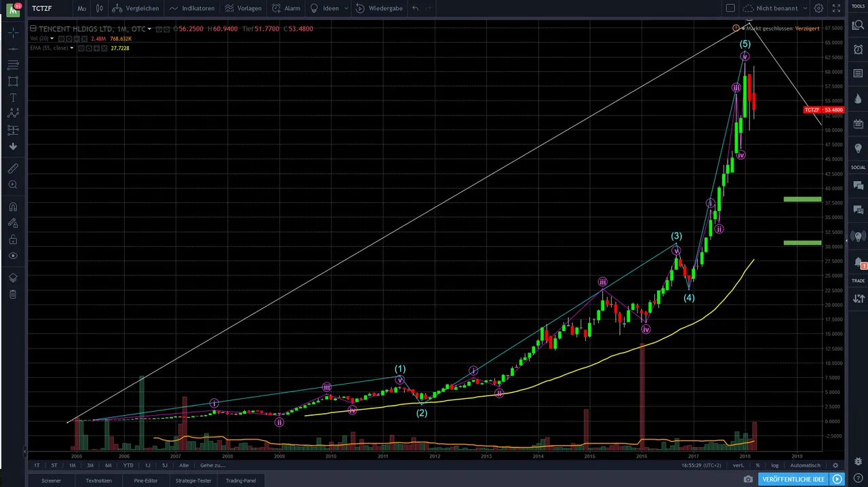Expand the EMA (55, close) menu

point(71,48)
